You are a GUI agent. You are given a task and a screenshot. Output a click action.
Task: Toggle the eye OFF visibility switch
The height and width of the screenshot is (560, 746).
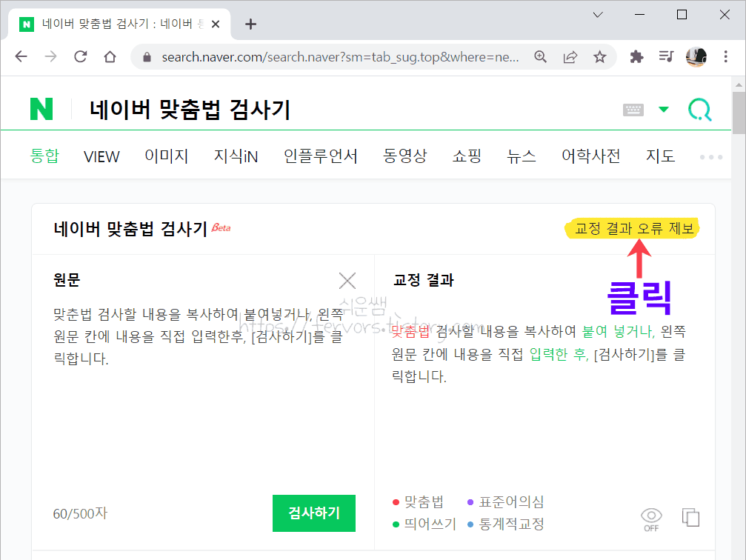[651, 519]
